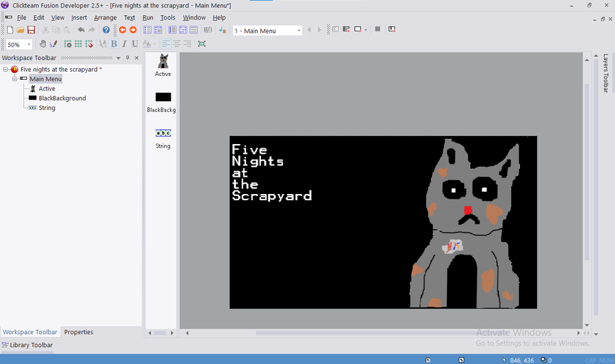
Task: Toggle Underline text formatting
Action: [135, 44]
